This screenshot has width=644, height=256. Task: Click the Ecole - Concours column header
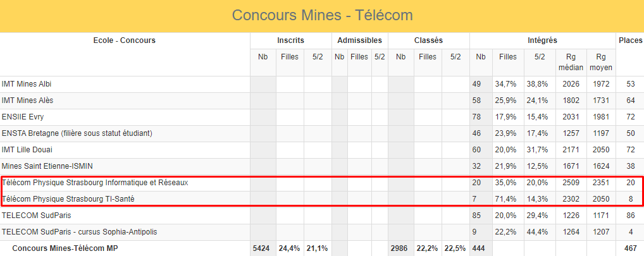tap(124, 40)
